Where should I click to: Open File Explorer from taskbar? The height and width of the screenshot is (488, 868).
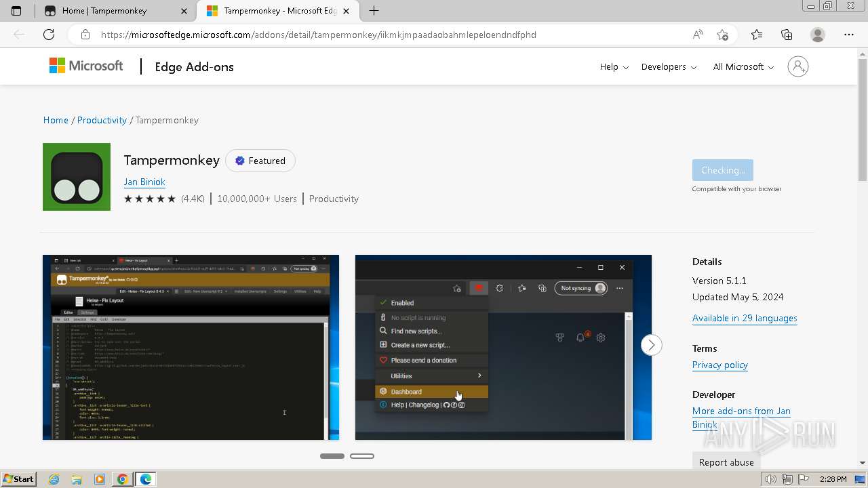coord(77,479)
